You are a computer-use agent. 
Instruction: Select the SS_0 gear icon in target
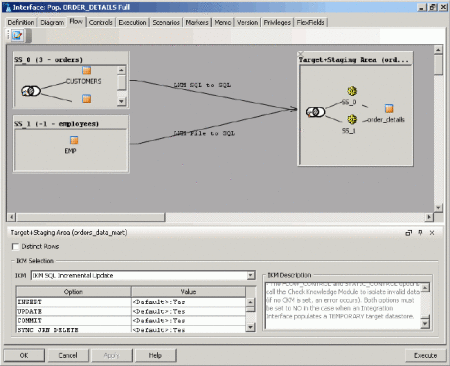coord(352,91)
